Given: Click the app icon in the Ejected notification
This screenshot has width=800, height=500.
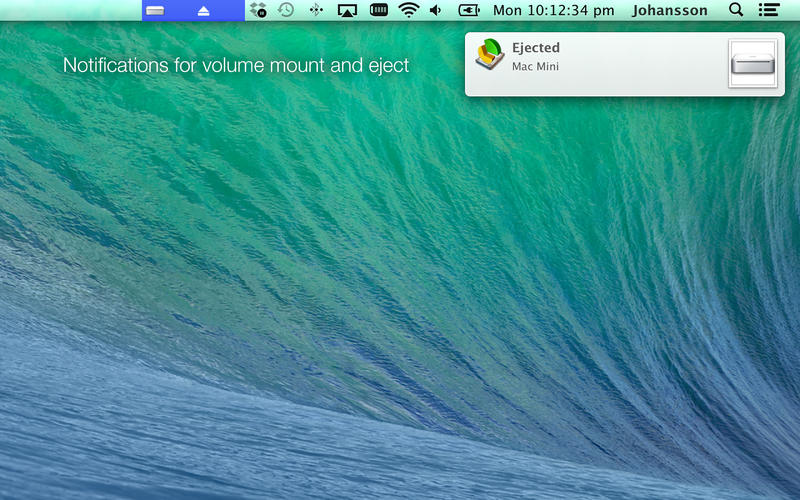Looking at the screenshot, I should click(x=490, y=55).
